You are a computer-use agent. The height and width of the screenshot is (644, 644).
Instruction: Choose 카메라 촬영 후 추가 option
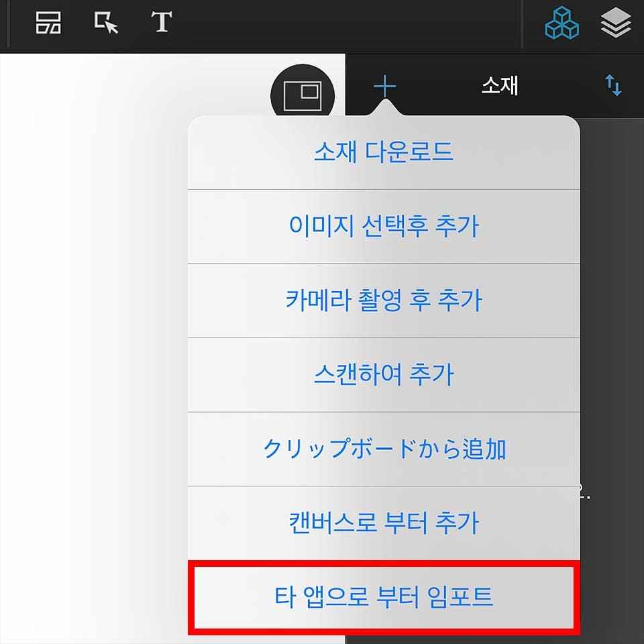(384, 301)
